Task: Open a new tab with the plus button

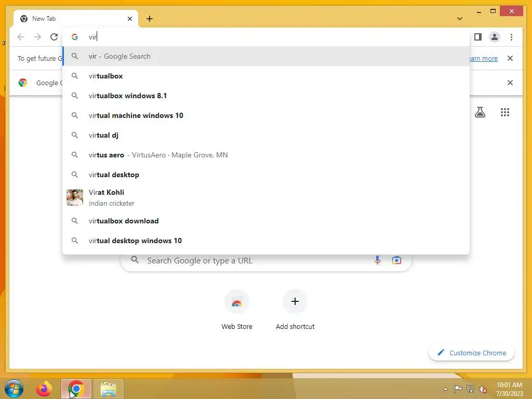Action: click(x=150, y=19)
